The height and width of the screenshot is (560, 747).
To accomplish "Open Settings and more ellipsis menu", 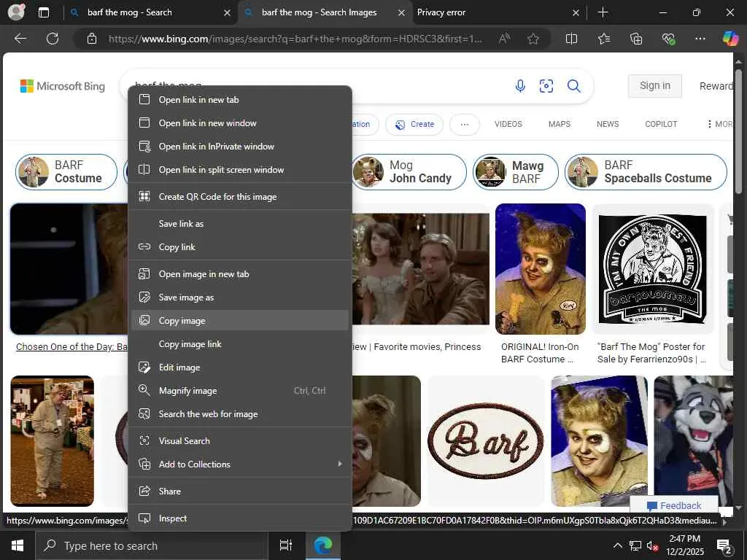I will click(700, 39).
